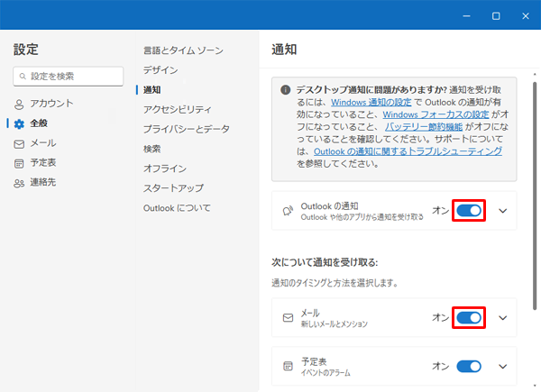Select 予定表 category in left sidebar
541x392 pixels.
click(x=43, y=162)
